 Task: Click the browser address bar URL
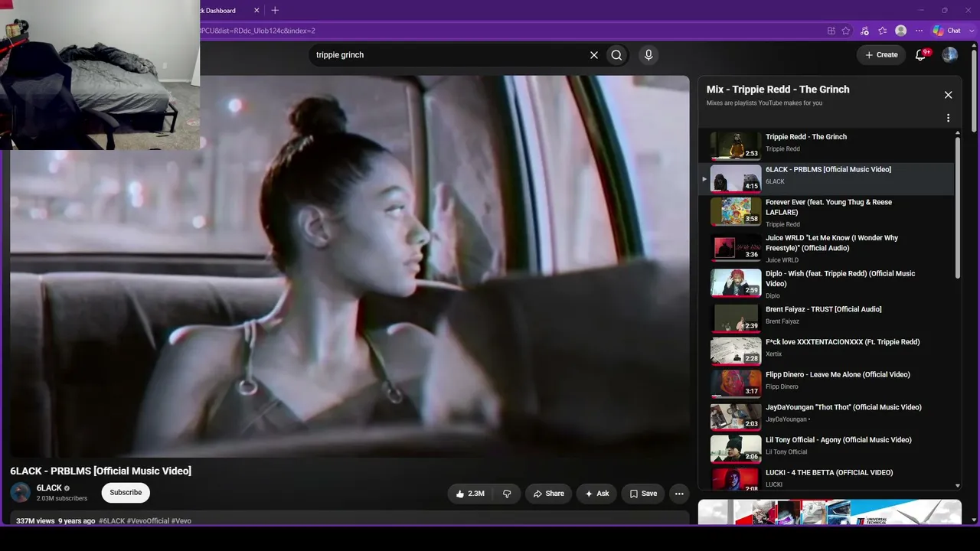[257, 31]
